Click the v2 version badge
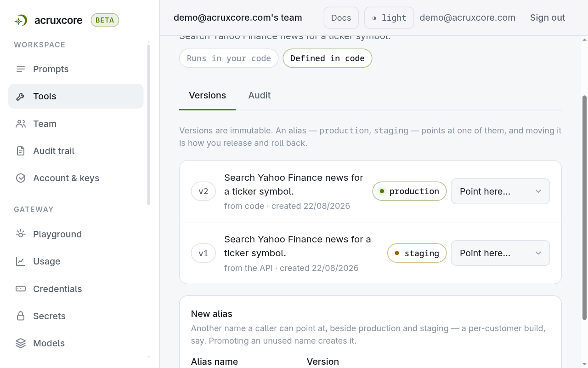Screen dimensions: 588x368 pyautogui.click(x=204, y=191)
